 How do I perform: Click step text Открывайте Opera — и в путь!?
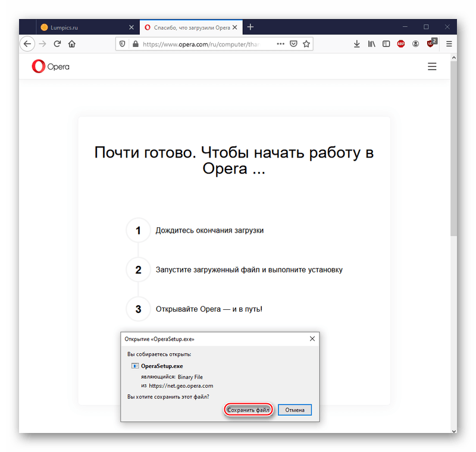(x=209, y=309)
